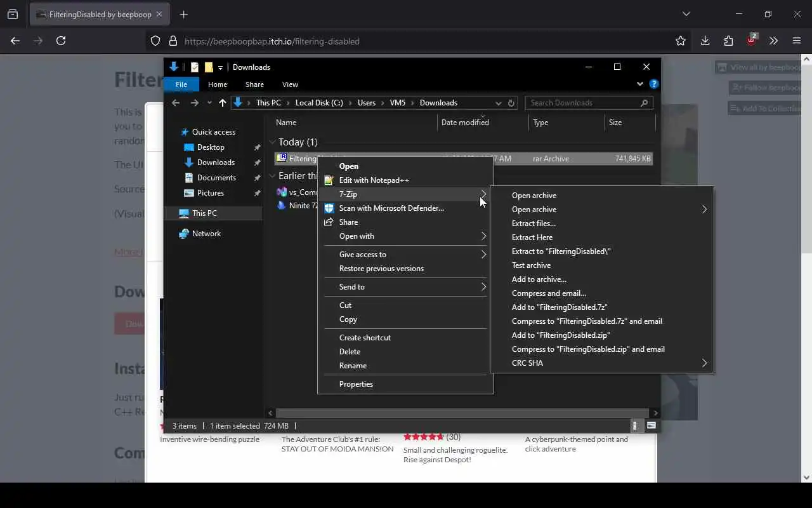Click VM5 breadcrumb in address bar

[x=398, y=103]
